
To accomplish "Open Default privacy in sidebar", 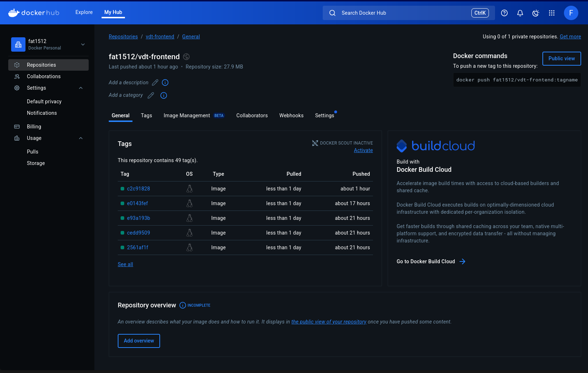I will click(x=44, y=101).
